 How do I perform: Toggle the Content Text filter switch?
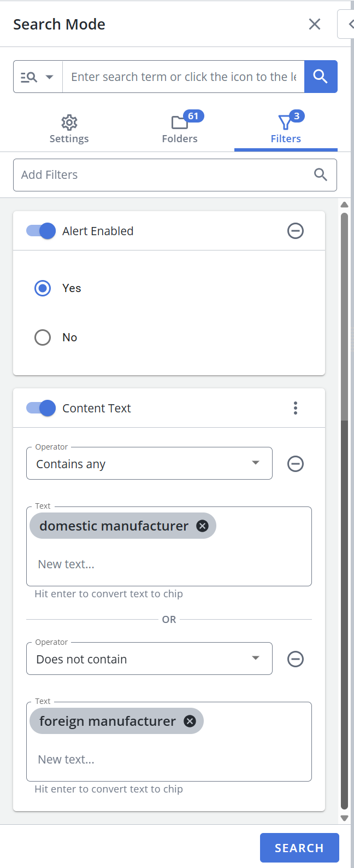pos(41,408)
